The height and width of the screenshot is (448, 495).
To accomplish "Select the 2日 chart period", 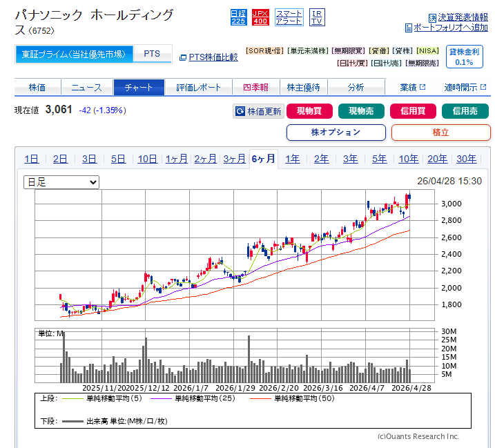I will [x=60, y=159].
